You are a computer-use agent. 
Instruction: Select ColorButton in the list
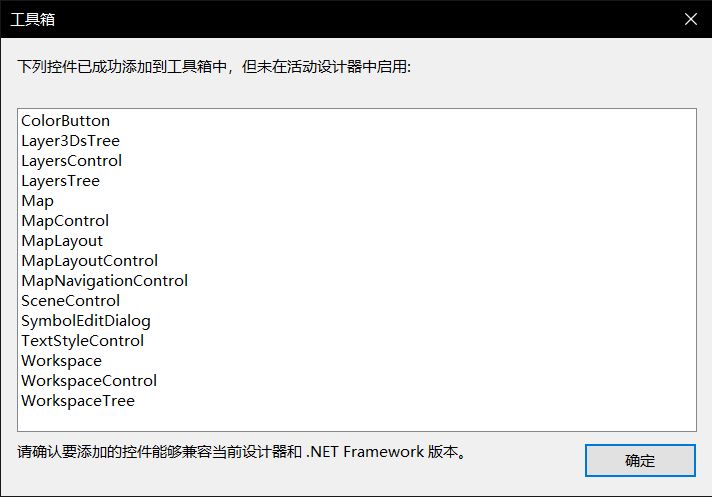pyautogui.click(x=65, y=121)
